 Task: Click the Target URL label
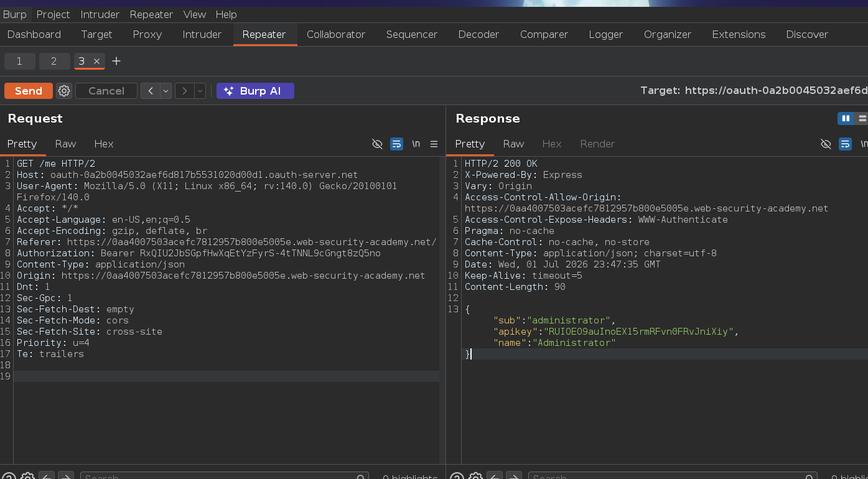tap(754, 91)
